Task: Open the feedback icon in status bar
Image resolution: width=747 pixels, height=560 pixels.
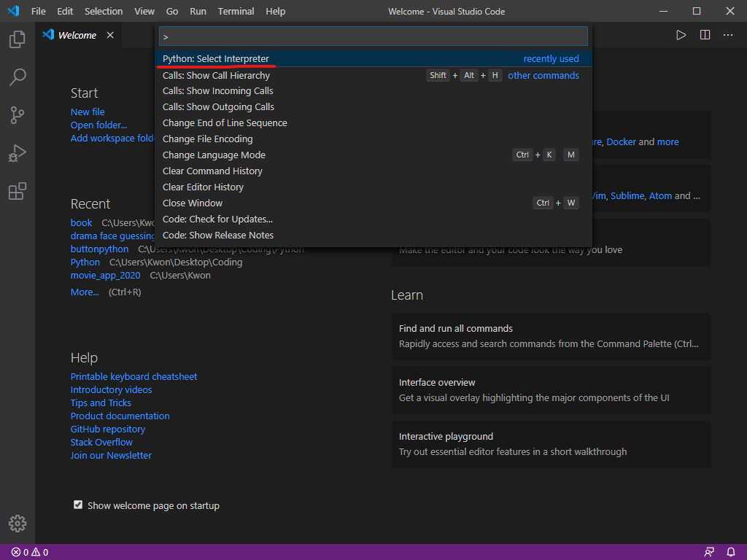Action: (709, 553)
